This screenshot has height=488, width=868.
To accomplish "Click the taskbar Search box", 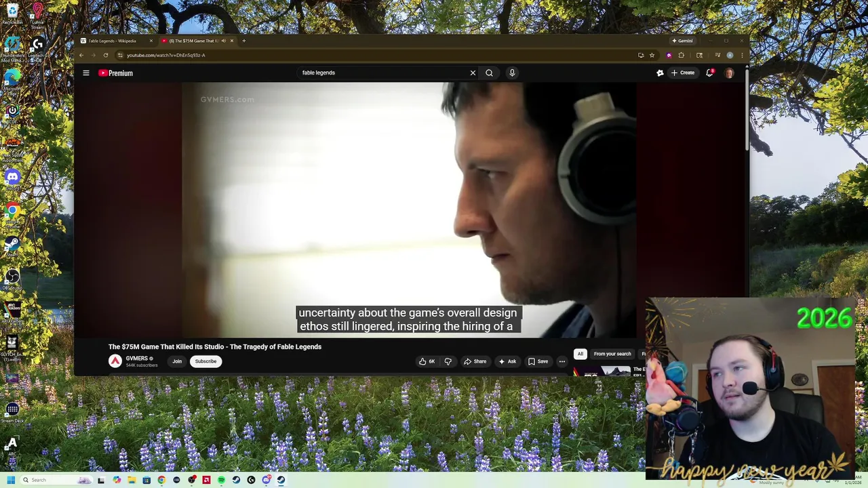I will [57, 480].
